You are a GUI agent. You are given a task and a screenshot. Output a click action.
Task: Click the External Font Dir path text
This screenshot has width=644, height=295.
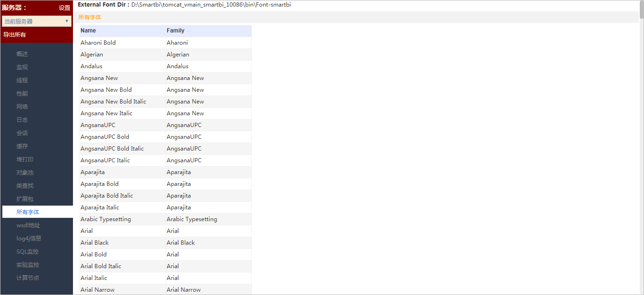[x=211, y=5]
